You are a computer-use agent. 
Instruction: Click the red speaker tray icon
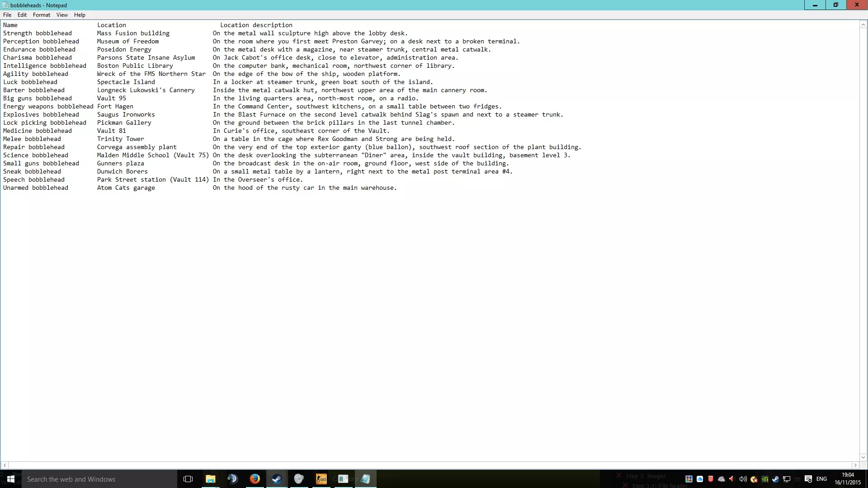coord(732,479)
